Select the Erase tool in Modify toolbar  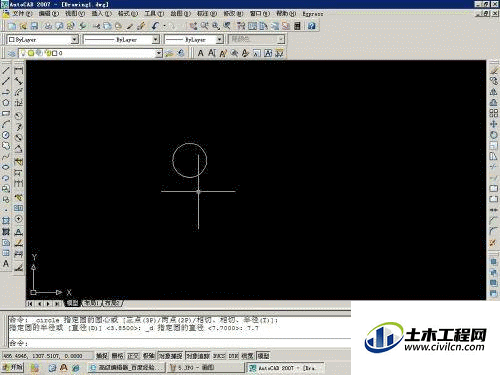coord(494,70)
